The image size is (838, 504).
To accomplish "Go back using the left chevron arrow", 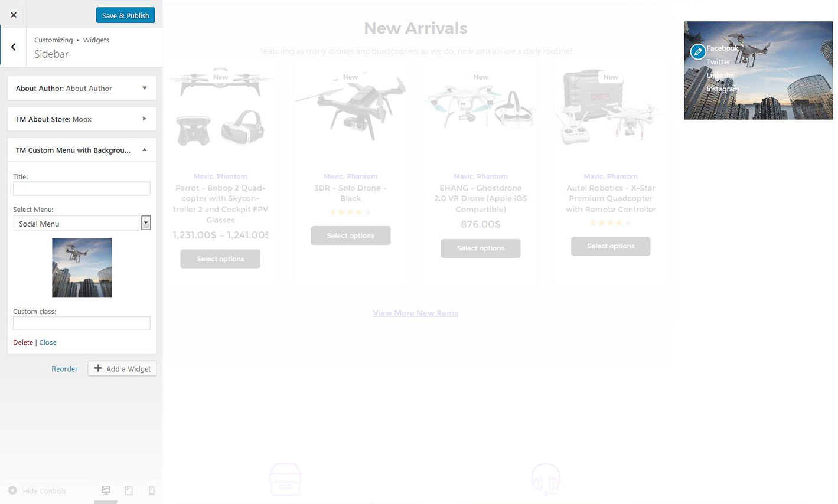I will 14,47.
